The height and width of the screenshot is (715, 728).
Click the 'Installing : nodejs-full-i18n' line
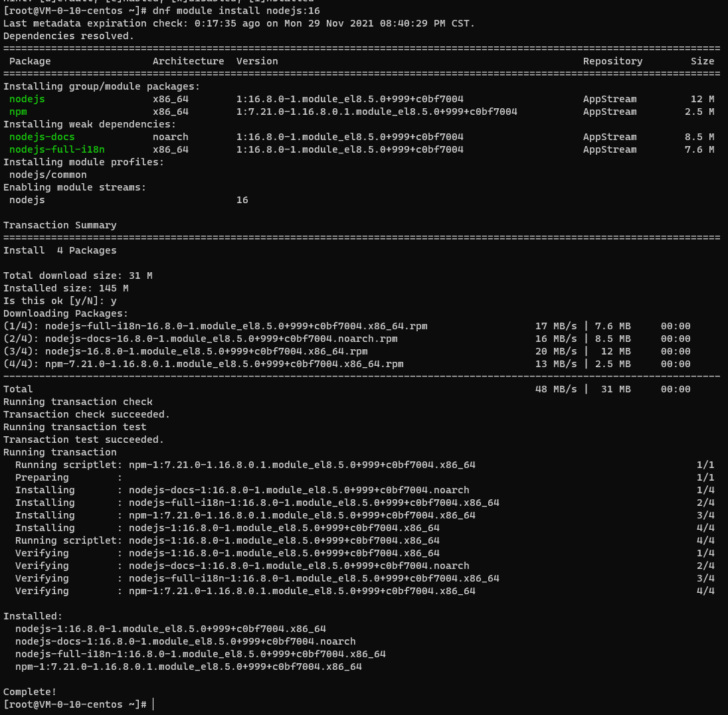[365, 503]
